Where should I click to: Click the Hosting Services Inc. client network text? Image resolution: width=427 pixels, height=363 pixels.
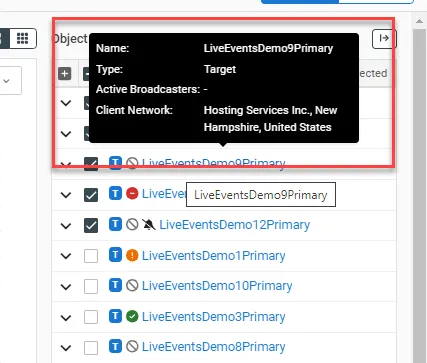point(270,119)
